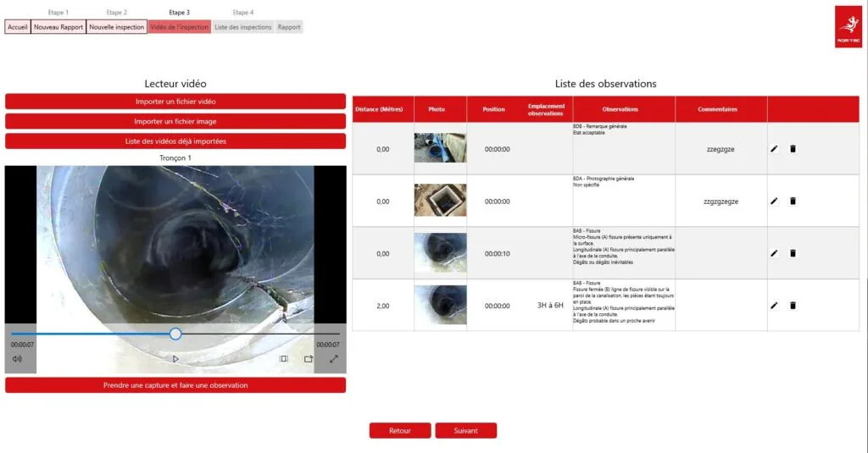
Task: Go to the Accueil tab
Action: [x=18, y=27]
